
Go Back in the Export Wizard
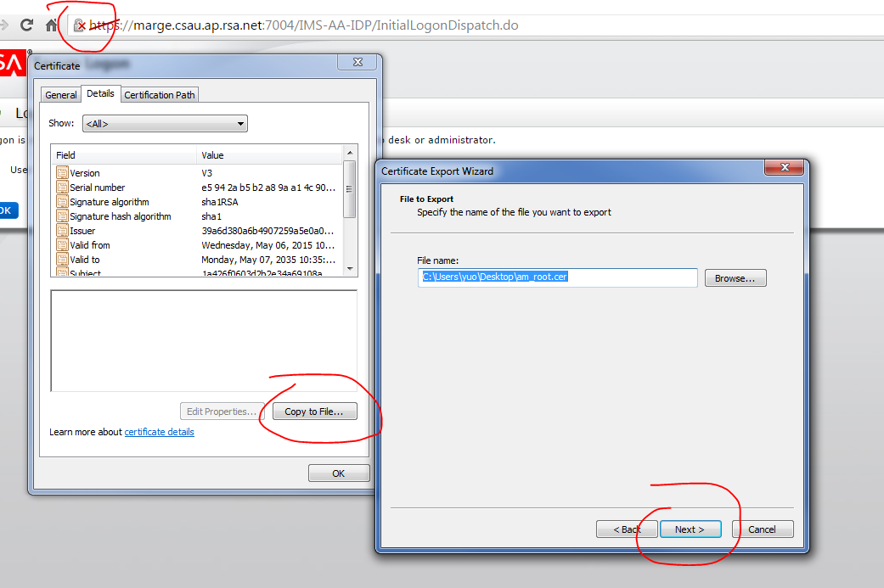click(x=627, y=529)
